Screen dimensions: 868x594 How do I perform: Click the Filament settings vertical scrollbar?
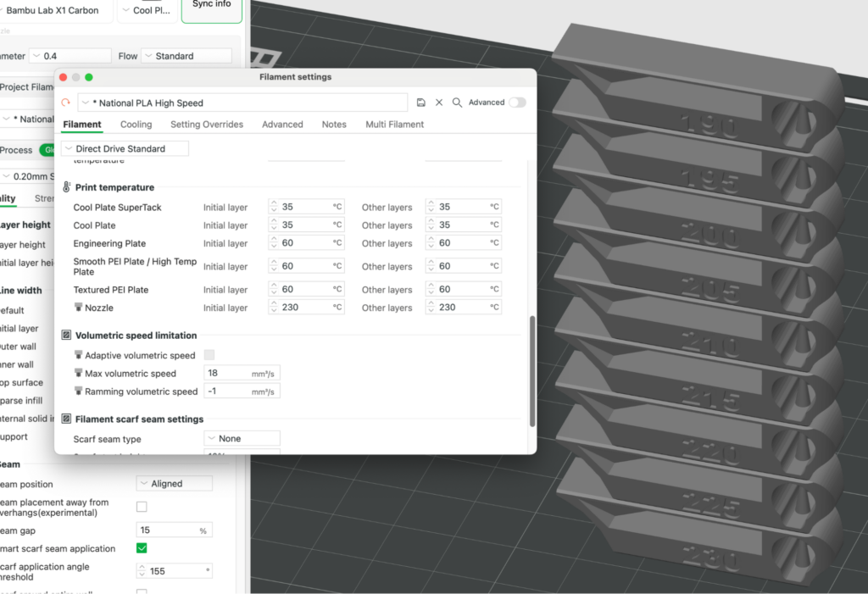pos(532,371)
